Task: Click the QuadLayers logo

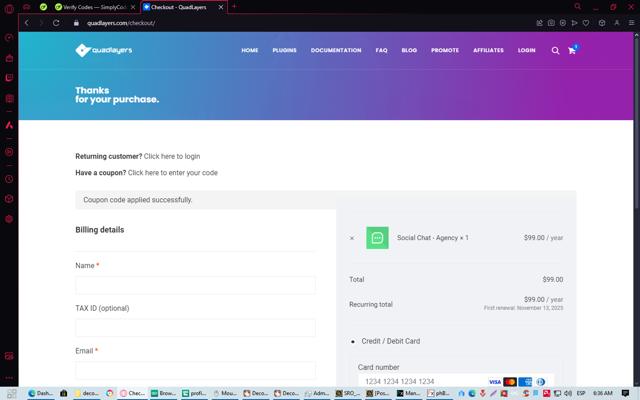Action: click(104, 50)
